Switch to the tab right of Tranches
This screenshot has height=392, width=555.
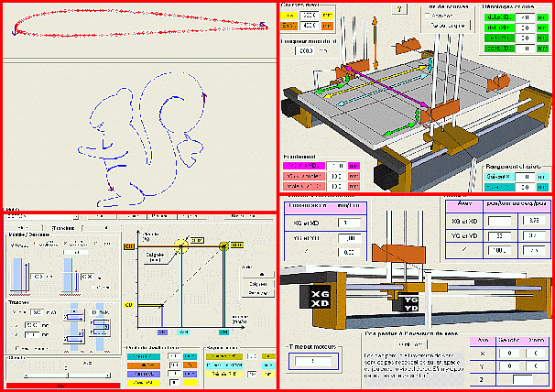(102, 228)
